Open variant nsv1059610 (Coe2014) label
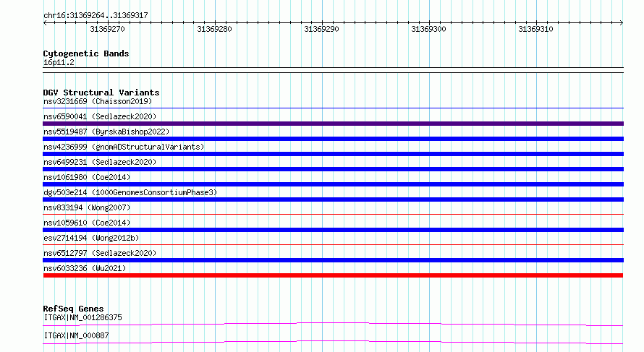 click(87, 223)
